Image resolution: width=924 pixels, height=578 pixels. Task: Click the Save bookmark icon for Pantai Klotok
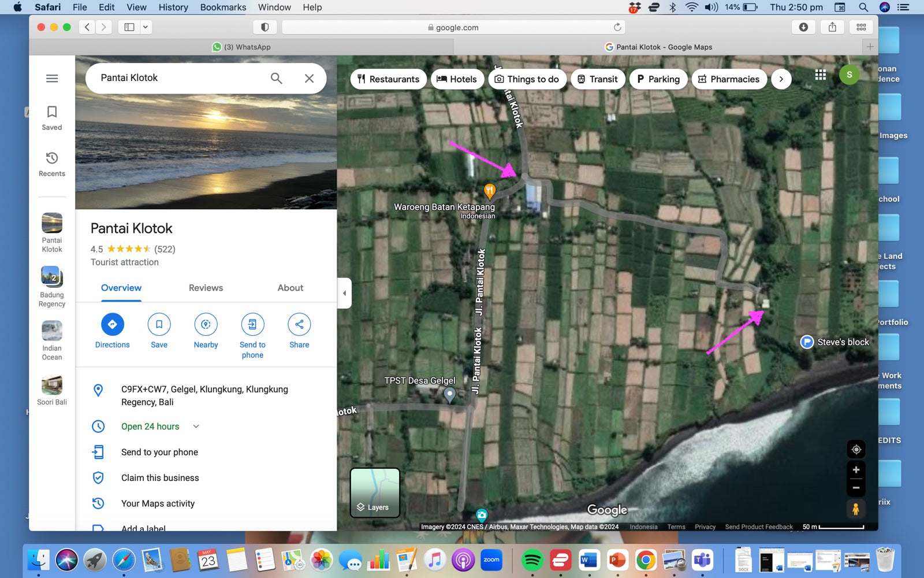159,324
